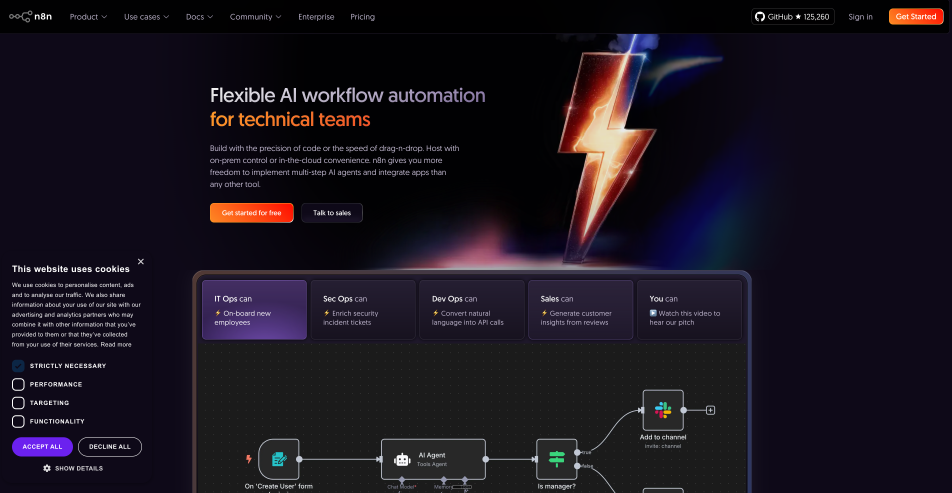Select the 'Create User' form trigger node
This screenshot has width=952, height=493.
pyautogui.click(x=279, y=459)
